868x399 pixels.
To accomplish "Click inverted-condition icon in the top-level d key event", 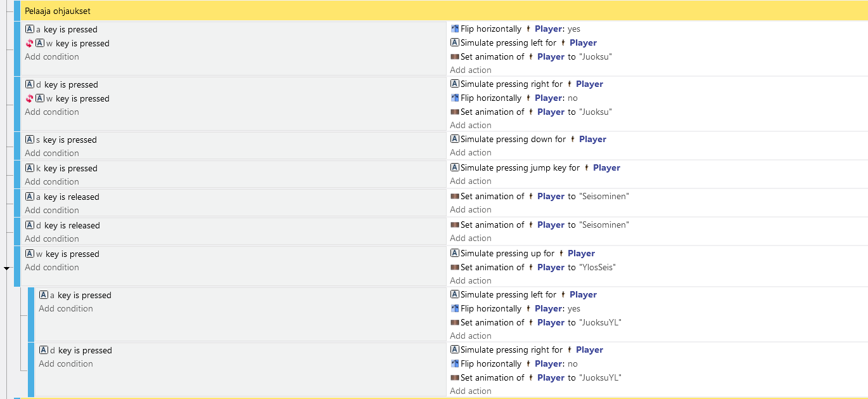I will 29,98.
